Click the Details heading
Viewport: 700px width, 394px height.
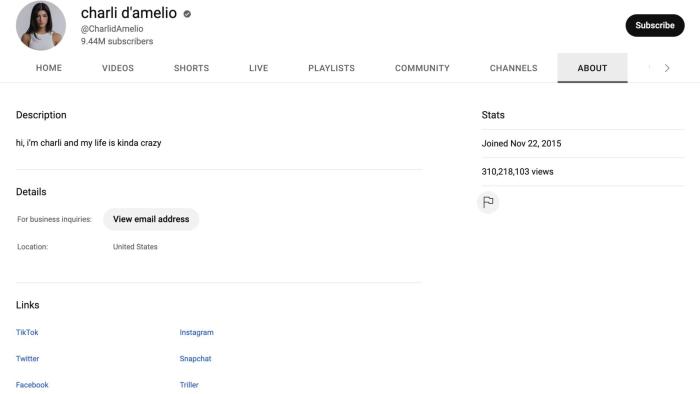[x=31, y=191]
